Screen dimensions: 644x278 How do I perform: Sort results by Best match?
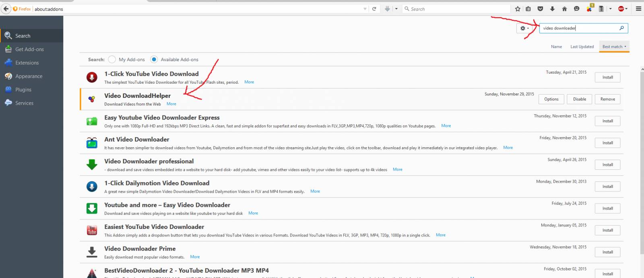(x=614, y=47)
